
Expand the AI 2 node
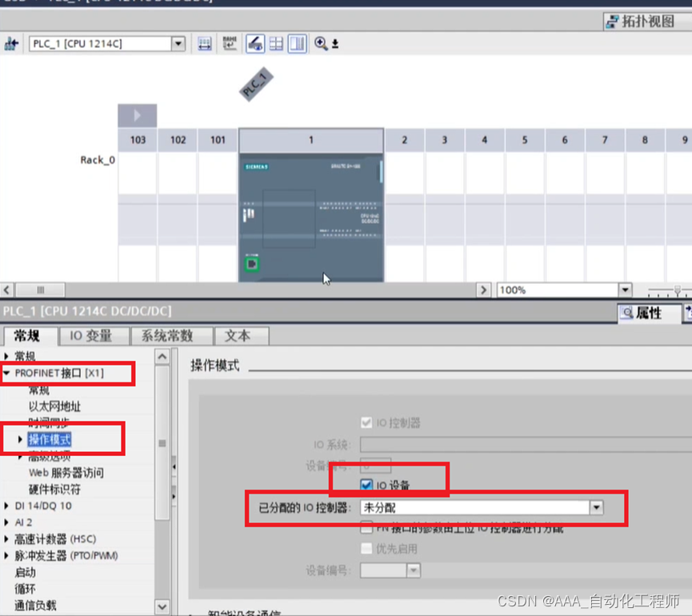coord(6,522)
